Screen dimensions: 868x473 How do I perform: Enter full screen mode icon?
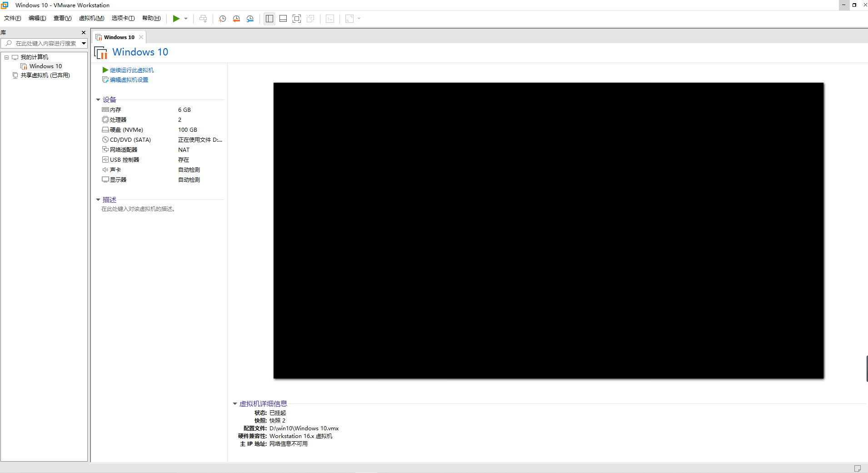coord(297,19)
